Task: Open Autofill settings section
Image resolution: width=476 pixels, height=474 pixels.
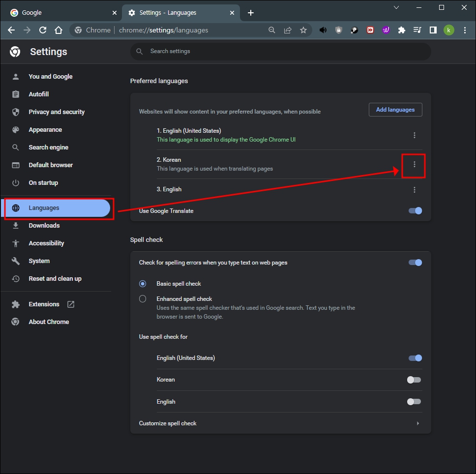Action: pyautogui.click(x=38, y=94)
